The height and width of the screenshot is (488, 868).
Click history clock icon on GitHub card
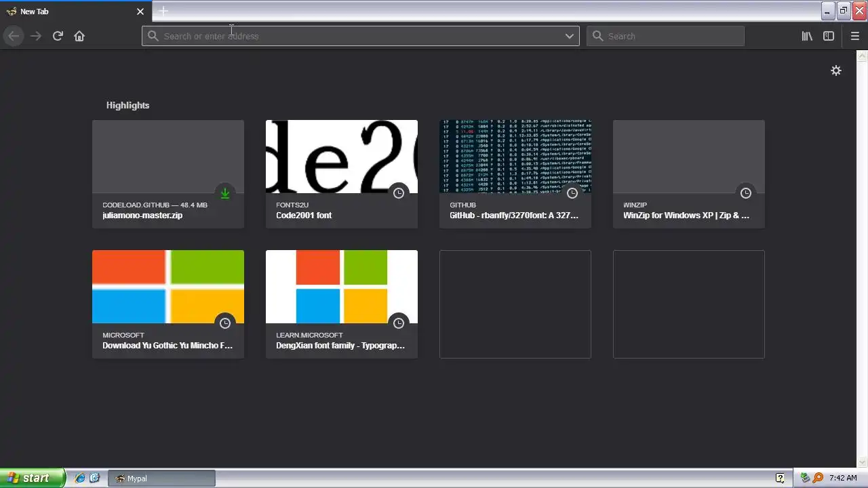pos(572,193)
